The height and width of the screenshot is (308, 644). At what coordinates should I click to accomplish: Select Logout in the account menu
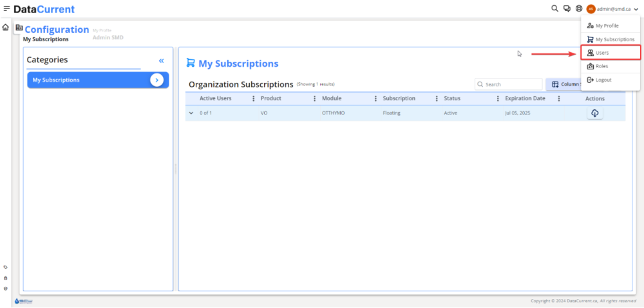[611, 80]
